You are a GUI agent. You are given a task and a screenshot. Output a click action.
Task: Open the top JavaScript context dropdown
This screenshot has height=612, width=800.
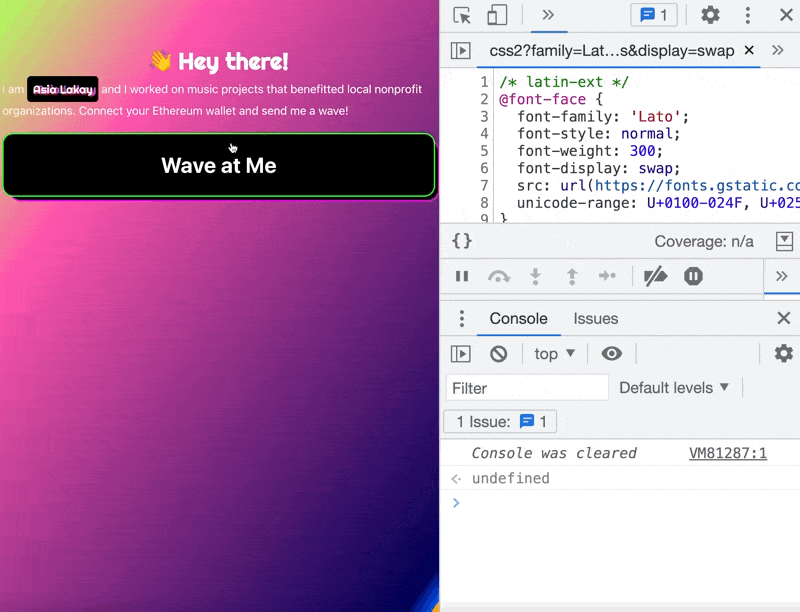coord(555,353)
